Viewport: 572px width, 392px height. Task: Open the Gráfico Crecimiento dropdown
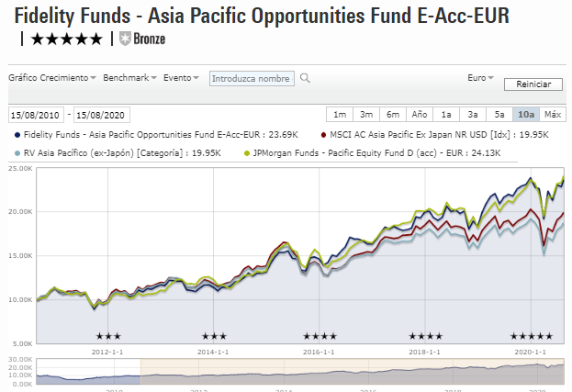51,78
